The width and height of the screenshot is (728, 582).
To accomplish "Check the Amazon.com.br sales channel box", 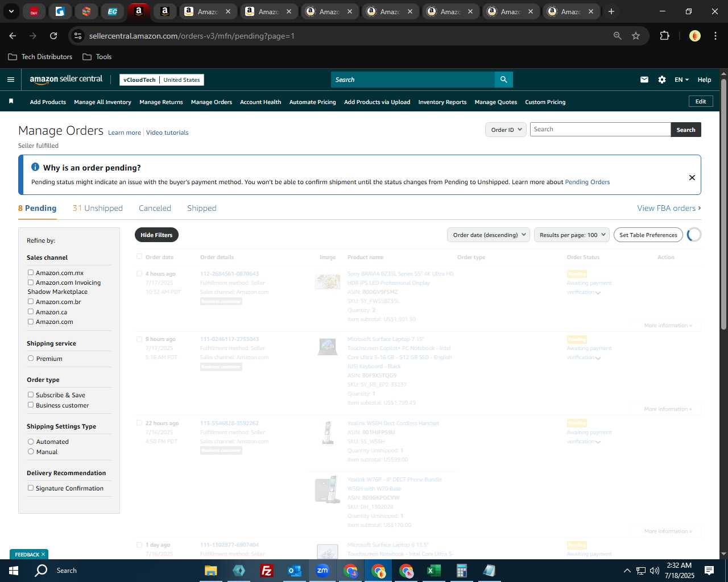I will click(31, 302).
